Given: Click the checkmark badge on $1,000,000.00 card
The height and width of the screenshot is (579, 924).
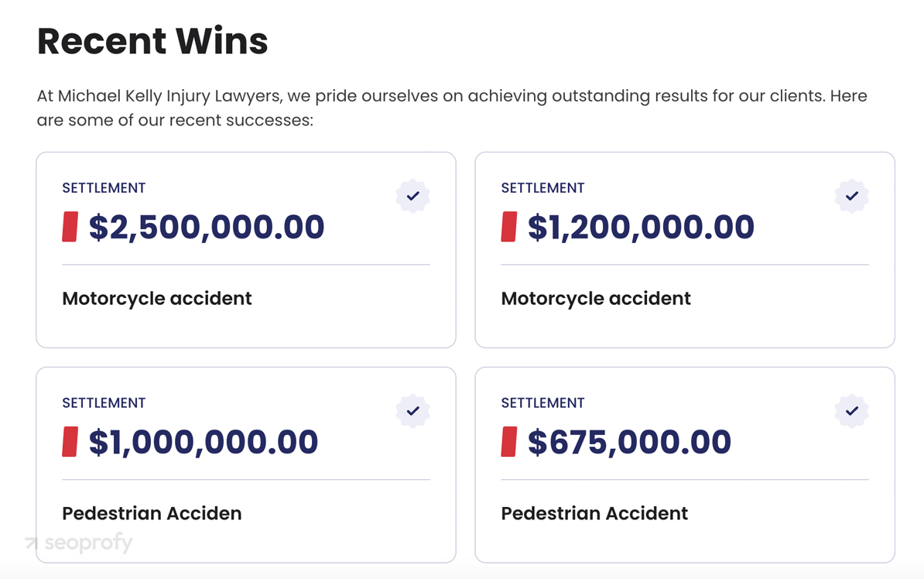Looking at the screenshot, I should coord(413,411).
